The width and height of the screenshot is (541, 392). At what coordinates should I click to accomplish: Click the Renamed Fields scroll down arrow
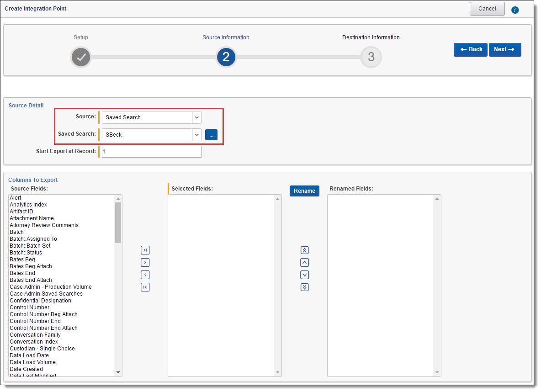[x=437, y=372]
